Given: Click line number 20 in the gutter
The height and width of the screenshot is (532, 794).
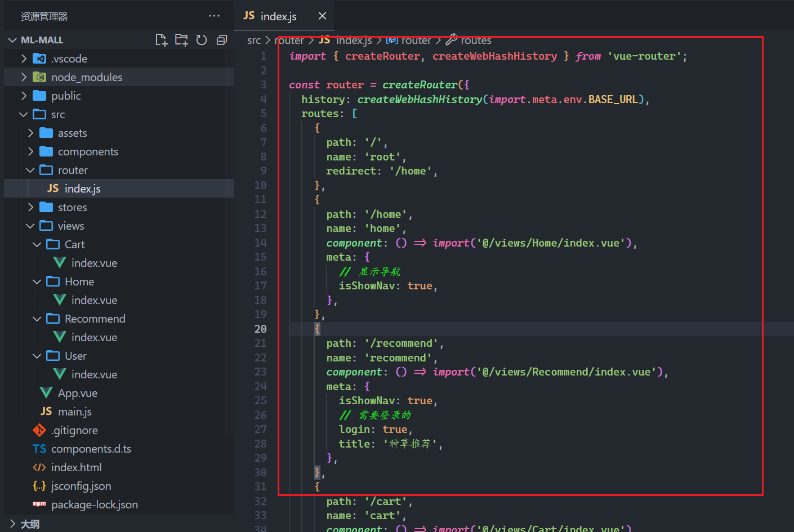Looking at the screenshot, I should (x=260, y=329).
